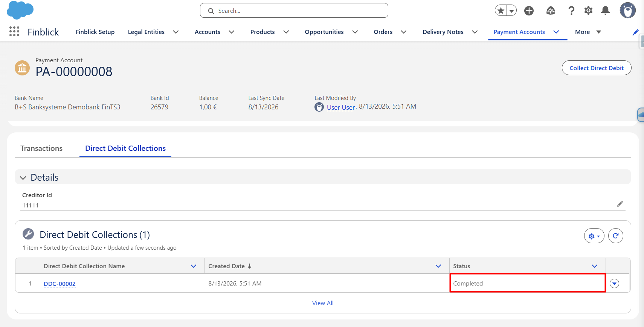Image resolution: width=644 pixels, height=327 pixels.
Task: Open the Setup gear icon
Action: point(588,11)
